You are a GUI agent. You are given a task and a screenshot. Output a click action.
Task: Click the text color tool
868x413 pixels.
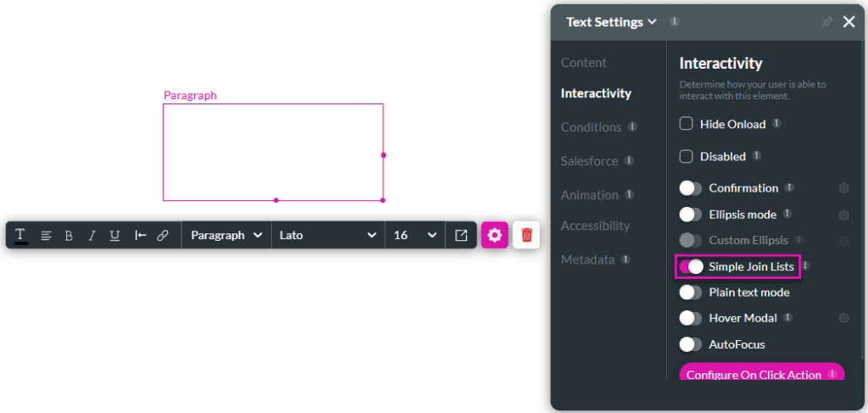tap(20, 235)
